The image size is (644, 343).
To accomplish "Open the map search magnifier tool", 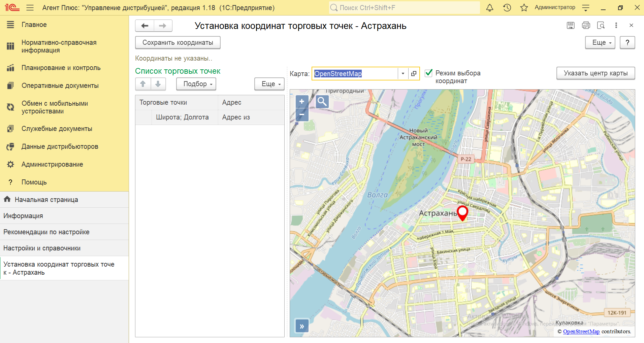I will [322, 101].
